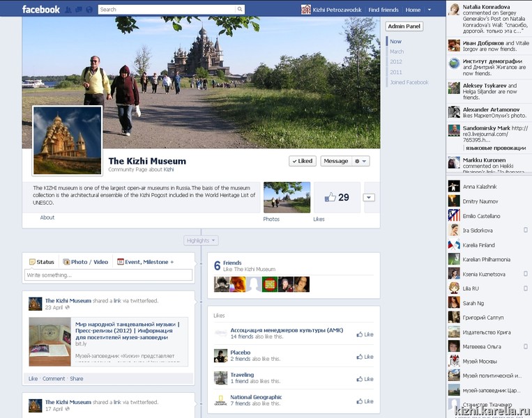The height and width of the screenshot is (418, 532).
Task: Click the page profile picture of Kizhi church
Action: 67,141
